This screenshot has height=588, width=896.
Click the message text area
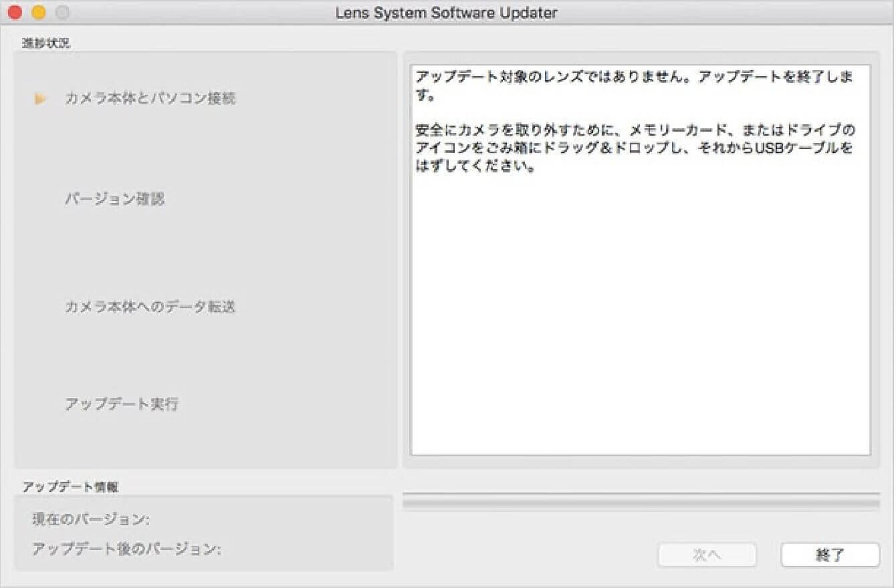click(x=640, y=260)
